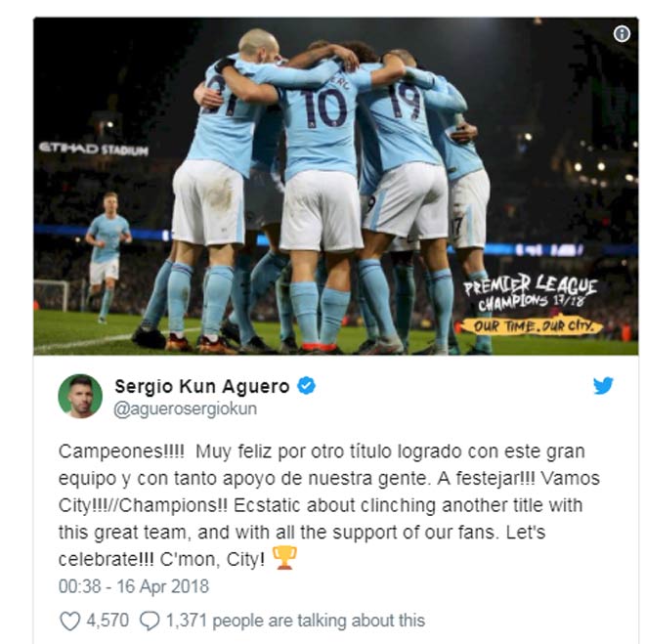
Task: Click the 4,570 likes count
Action: click(107, 621)
